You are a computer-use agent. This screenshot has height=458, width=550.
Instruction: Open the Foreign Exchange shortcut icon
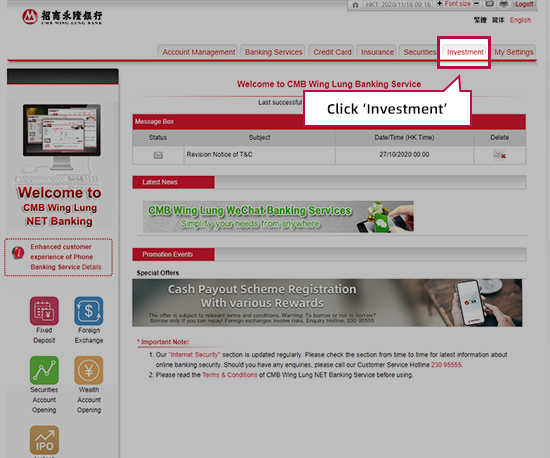[89, 311]
